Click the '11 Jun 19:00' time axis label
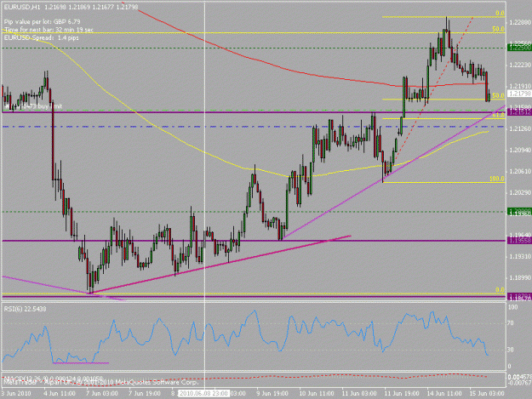The height and width of the screenshot is (399, 532). tap(402, 393)
